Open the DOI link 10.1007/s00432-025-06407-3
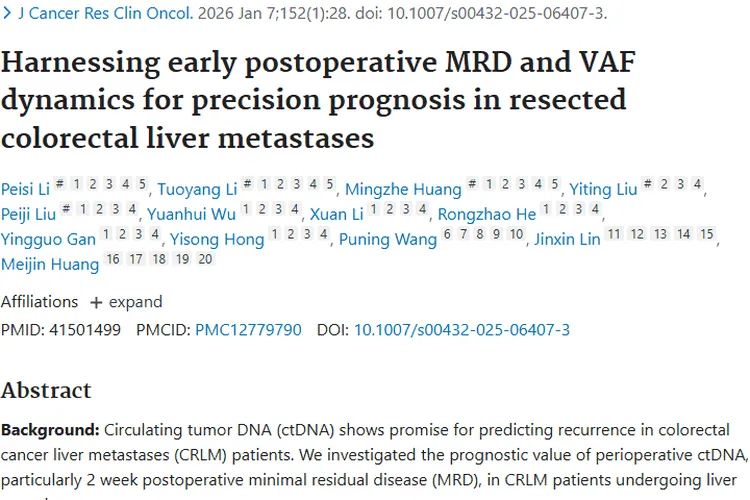Viewport: 750px width, 500px height. tap(462, 329)
